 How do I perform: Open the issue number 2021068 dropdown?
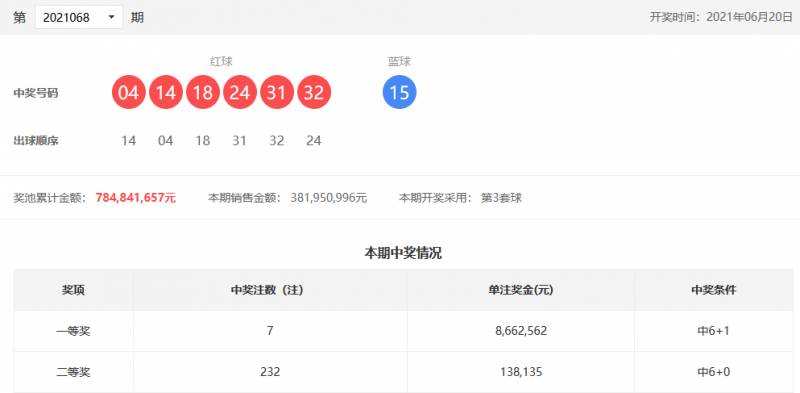coord(79,17)
